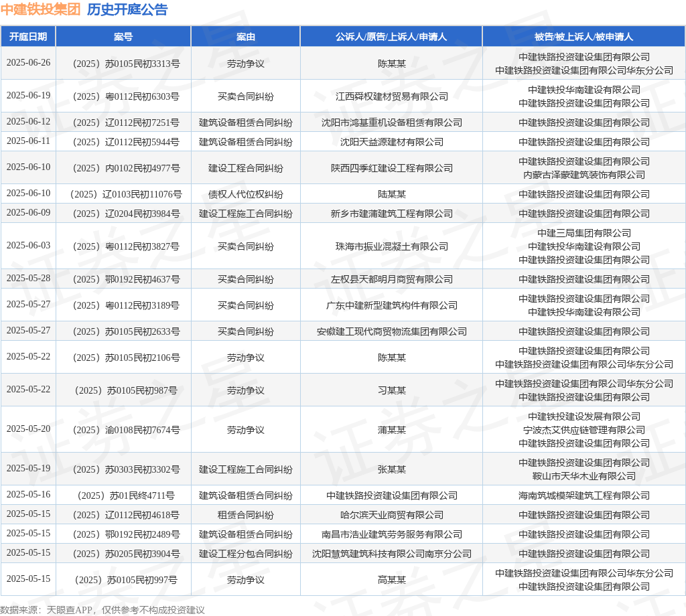Click plaintiff 左权县天都明月商贸有限公司
The width and height of the screenshot is (686, 616).
click(x=391, y=279)
